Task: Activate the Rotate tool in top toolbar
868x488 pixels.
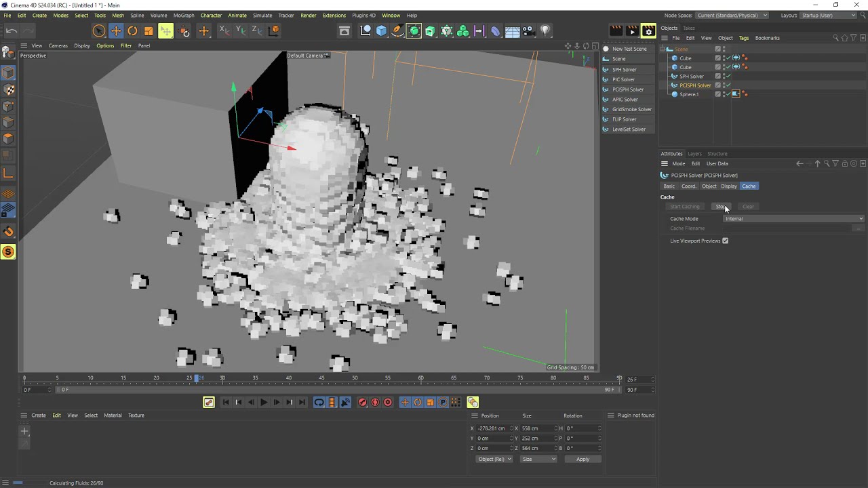Action: pos(132,30)
